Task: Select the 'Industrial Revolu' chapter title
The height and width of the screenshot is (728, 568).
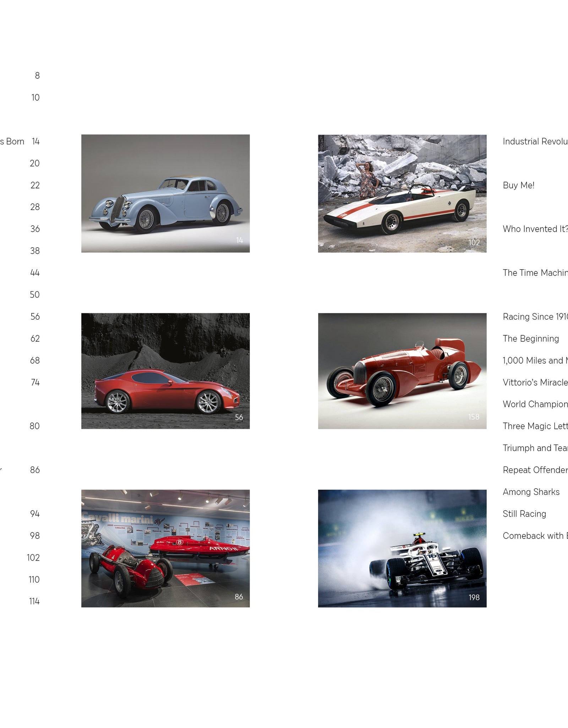Action: pos(535,142)
